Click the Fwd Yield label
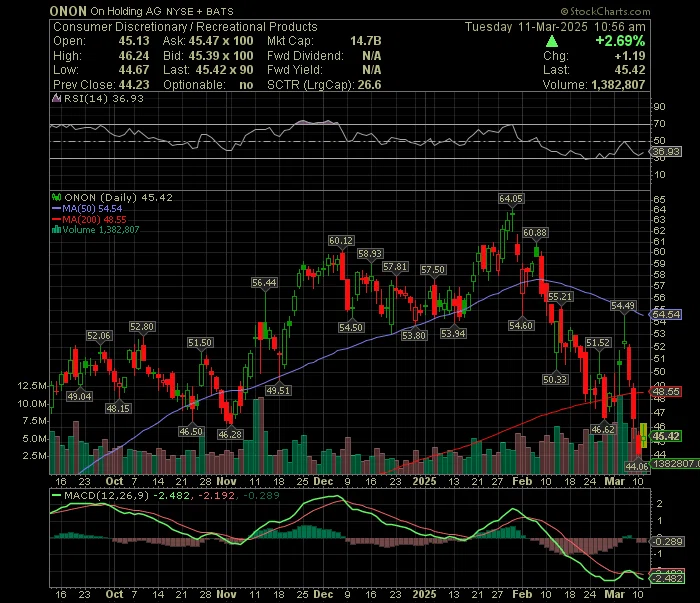The height and width of the screenshot is (603, 700). coord(295,70)
